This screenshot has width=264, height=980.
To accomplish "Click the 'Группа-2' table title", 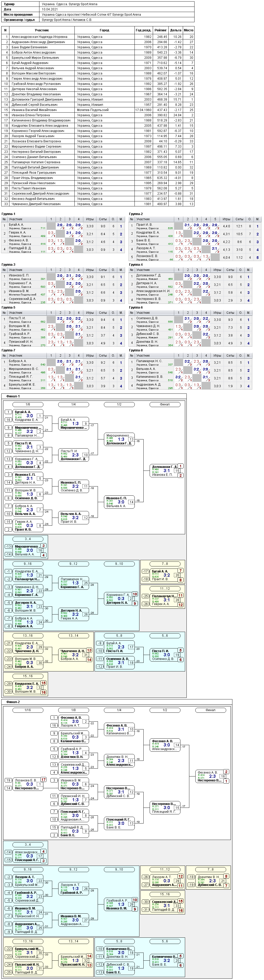I will click(x=136, y=214).
